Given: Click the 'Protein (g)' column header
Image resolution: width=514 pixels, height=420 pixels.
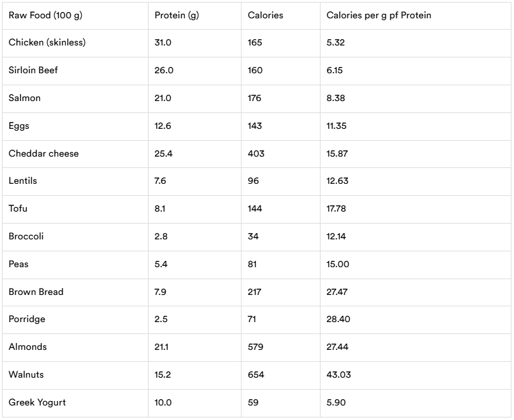Looking at the screenshot, I should [x=176, y=15].
